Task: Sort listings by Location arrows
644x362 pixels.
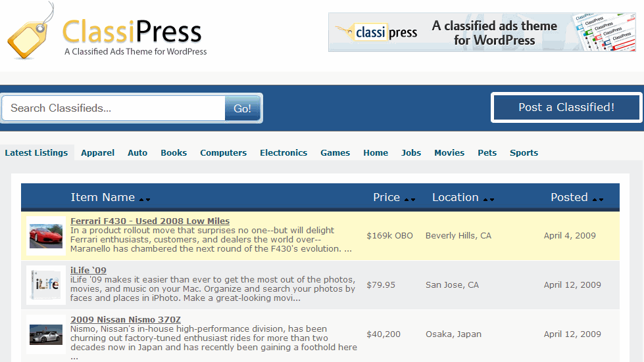Action: 489,200
